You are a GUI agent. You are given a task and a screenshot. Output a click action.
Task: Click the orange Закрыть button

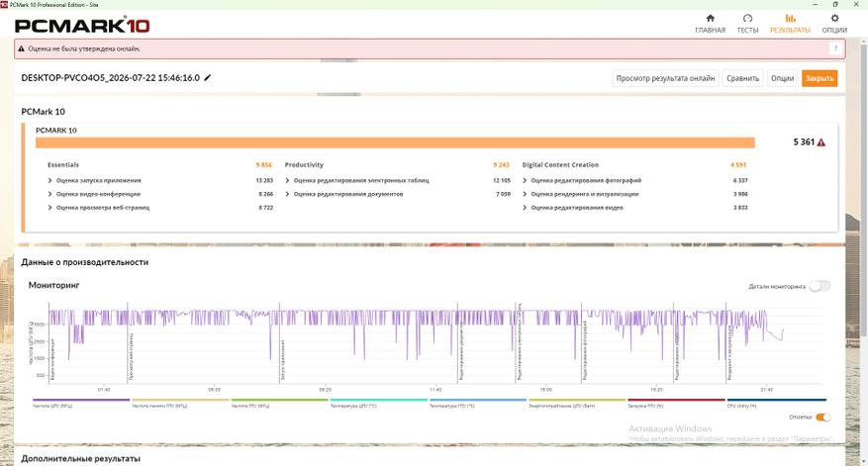point(820,78)
